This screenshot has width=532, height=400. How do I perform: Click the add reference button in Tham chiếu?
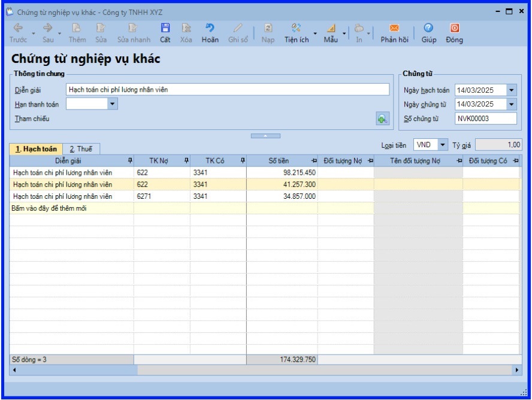coord(382,119)
